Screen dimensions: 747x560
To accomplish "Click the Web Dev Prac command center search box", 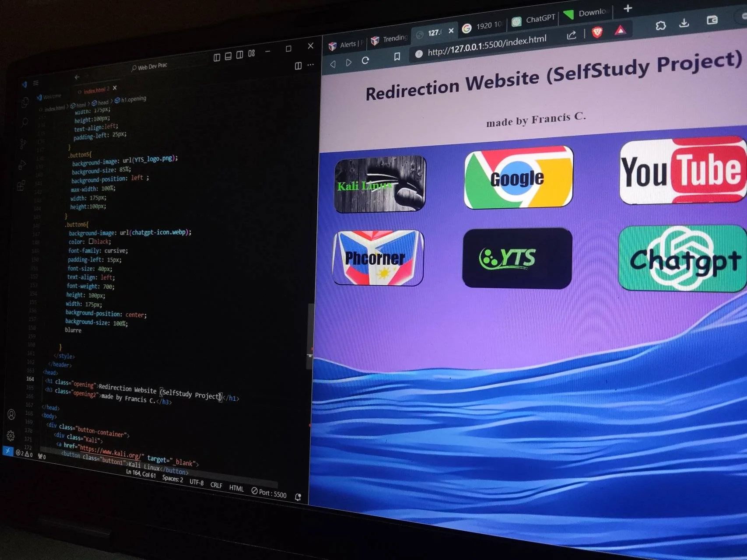I will pyautogui.click(x=150, y=67).
